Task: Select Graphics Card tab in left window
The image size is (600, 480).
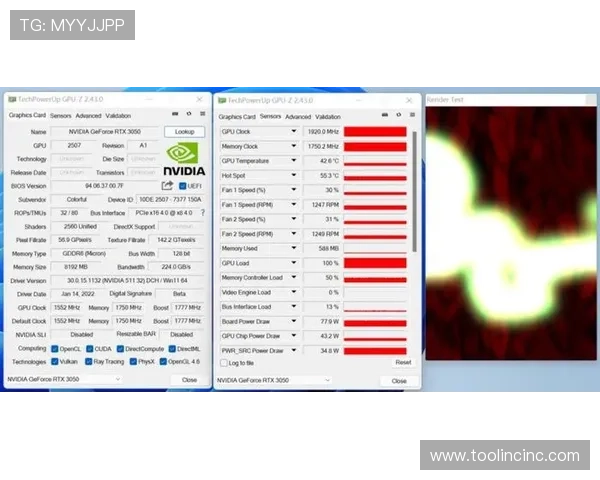Action: click(x=27, y=115)
